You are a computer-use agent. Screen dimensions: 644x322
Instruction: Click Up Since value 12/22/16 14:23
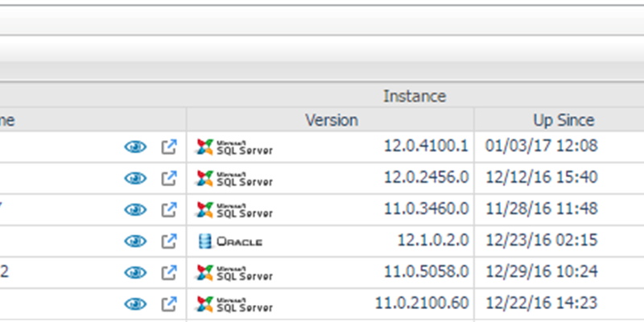(541, 303)
